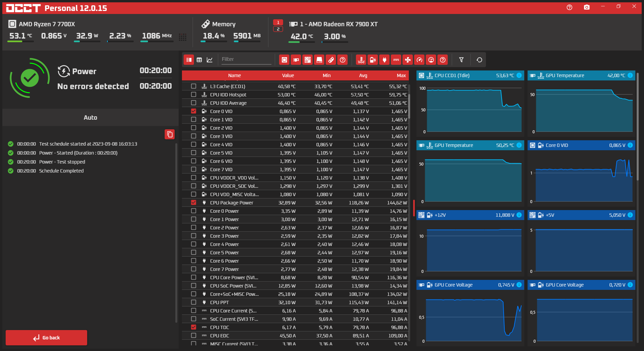Click the copy log icon
The width and height of the screenshot is (644, 351).
[170, 134]
